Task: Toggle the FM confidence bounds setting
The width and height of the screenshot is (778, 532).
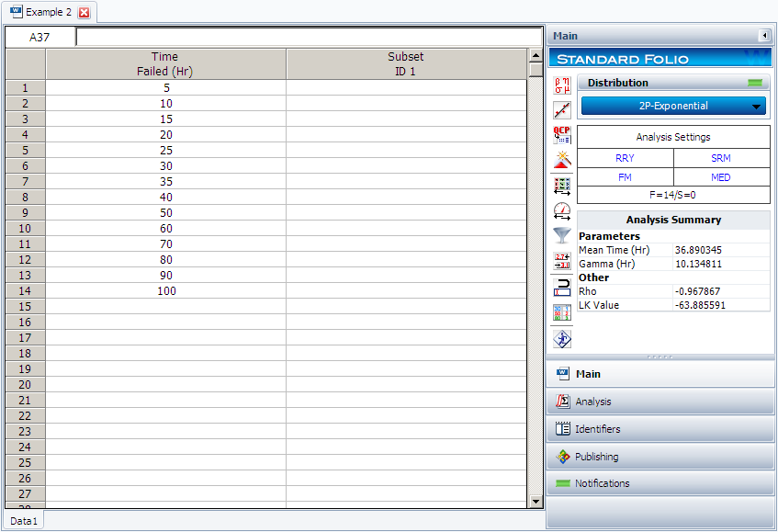Action: pyautogui.click(x=625, y=177)
